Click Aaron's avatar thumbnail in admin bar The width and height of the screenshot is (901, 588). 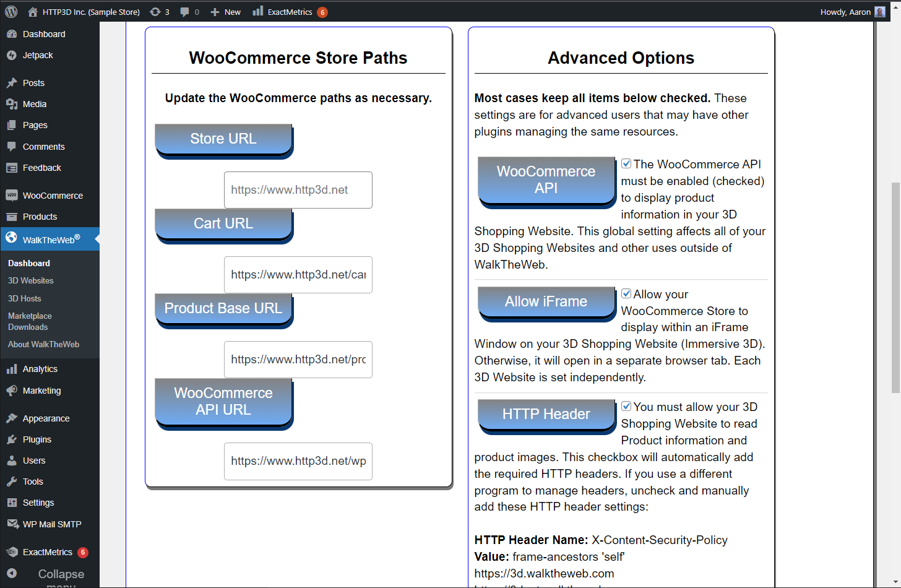point(880,12)
